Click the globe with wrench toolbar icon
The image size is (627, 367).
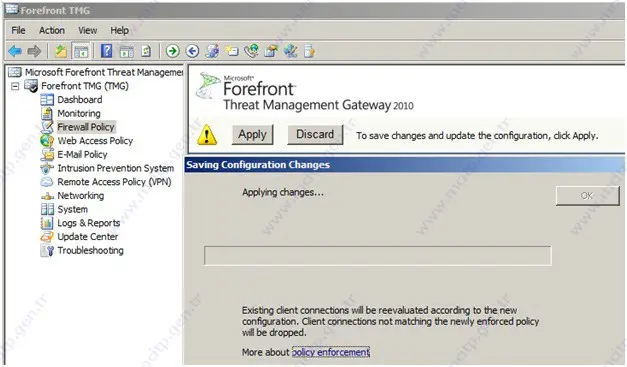click(x=290, y=51)
